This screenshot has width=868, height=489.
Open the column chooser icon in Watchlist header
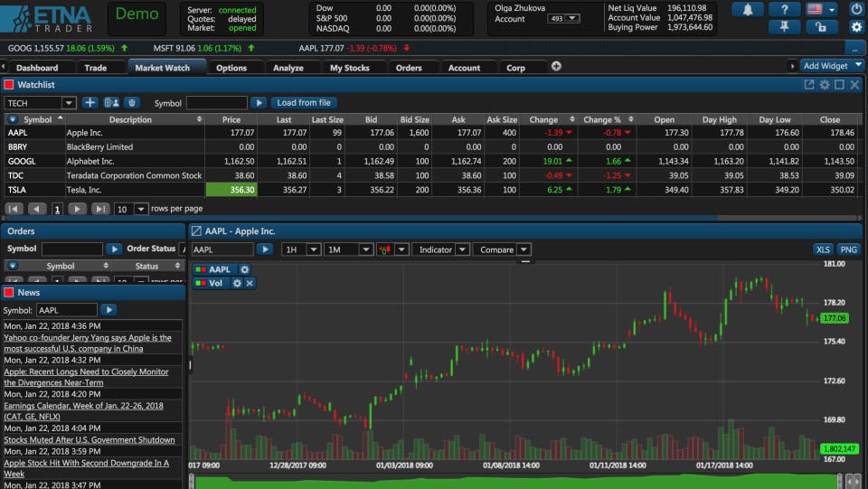click(13, 119)
